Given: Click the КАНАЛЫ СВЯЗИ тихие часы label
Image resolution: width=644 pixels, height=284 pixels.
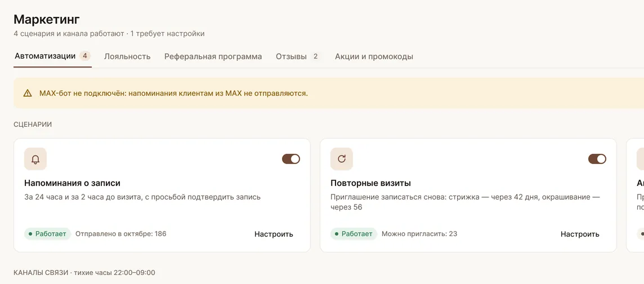Looking at the screenshot, I should pos(84,273).
